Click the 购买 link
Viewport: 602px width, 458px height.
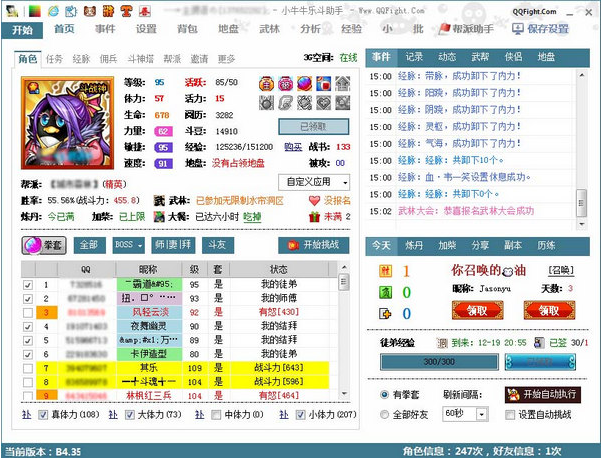(x=293, y=147)
